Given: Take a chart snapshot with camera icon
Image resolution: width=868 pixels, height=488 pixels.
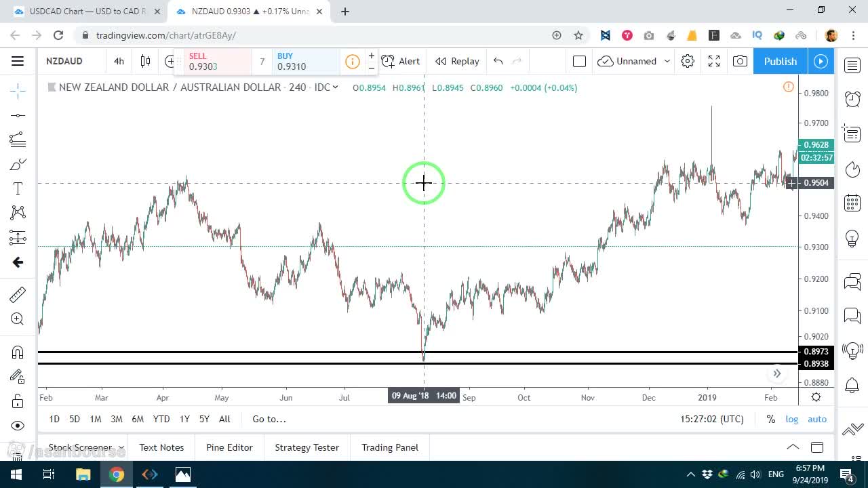Looking at the screenshot, I should pos(740,61).
